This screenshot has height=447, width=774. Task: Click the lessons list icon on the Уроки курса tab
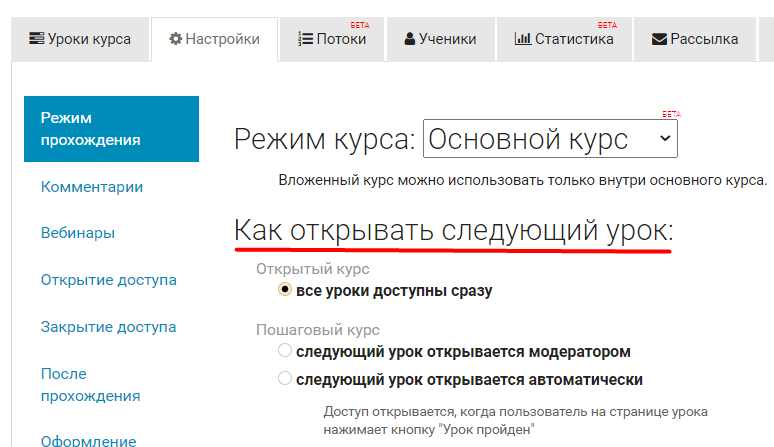tap(36, 40)
